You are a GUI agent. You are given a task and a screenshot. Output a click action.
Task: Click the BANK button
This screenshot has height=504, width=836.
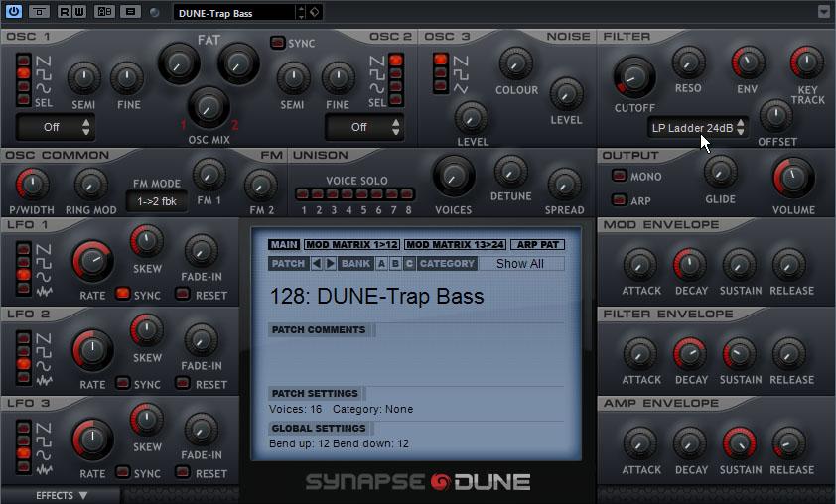[356, 263]
